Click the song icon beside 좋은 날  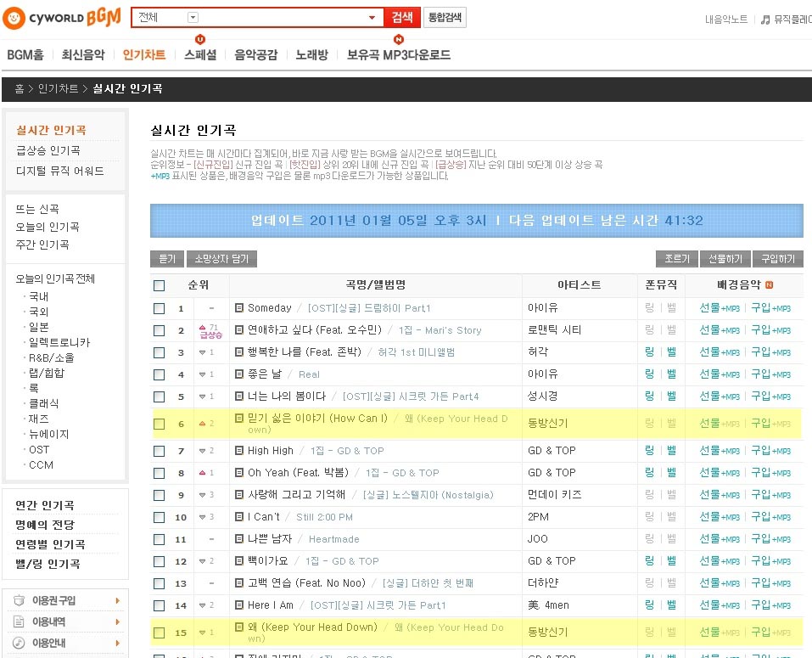coord(239,374)
